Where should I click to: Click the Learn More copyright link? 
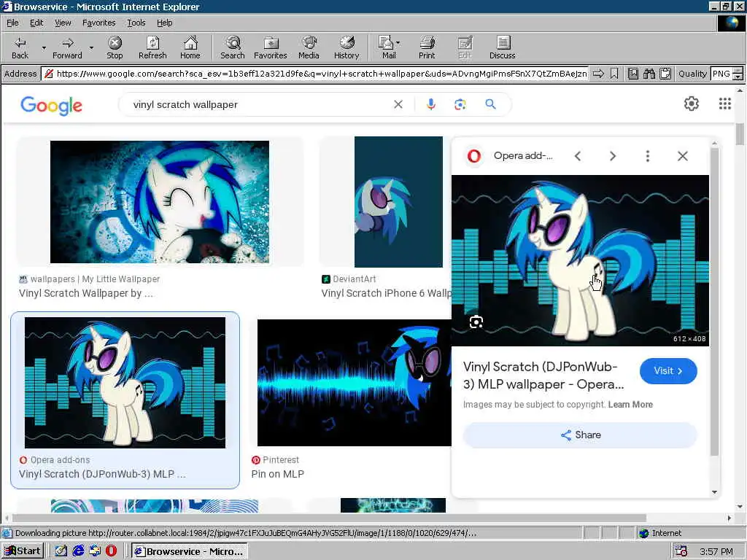[x=630, y=405]
